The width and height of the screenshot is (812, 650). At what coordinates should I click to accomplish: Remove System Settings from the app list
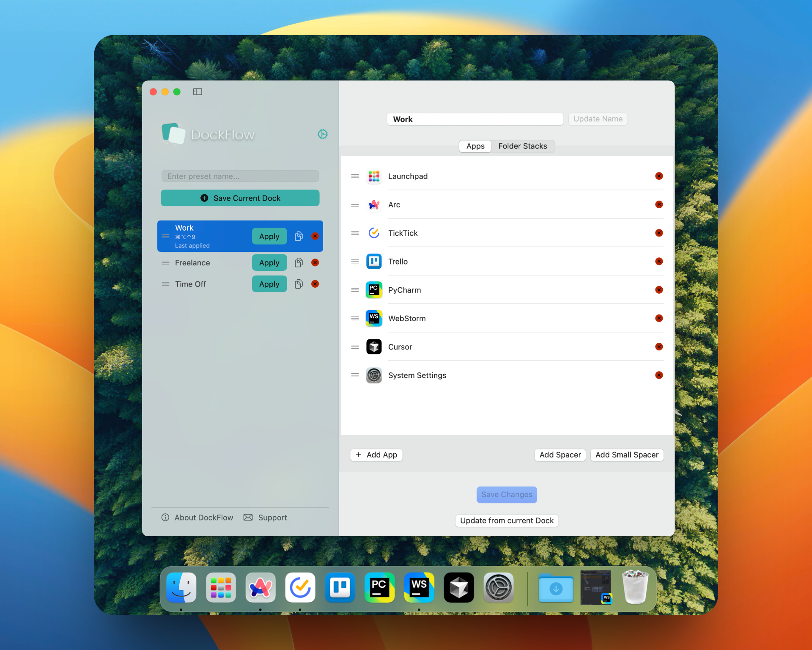(659, 375)
